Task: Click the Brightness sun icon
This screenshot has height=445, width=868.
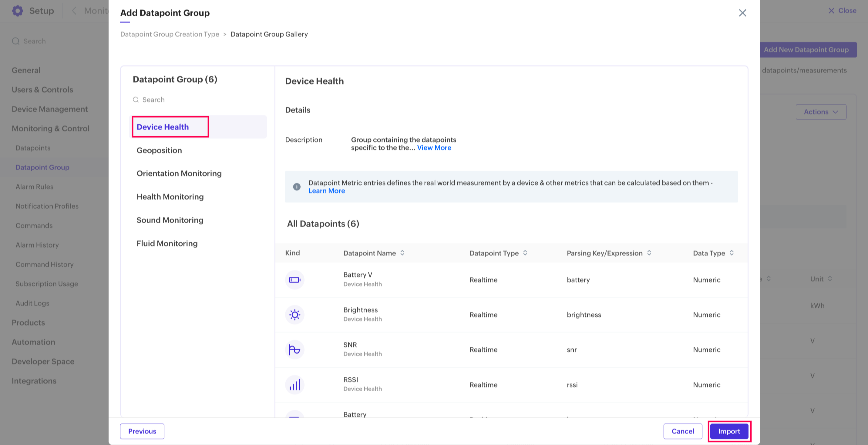Action: pos(294,315)
